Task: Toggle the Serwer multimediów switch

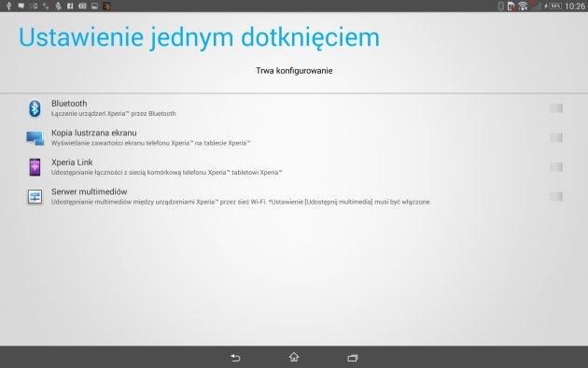Action: 555,196
